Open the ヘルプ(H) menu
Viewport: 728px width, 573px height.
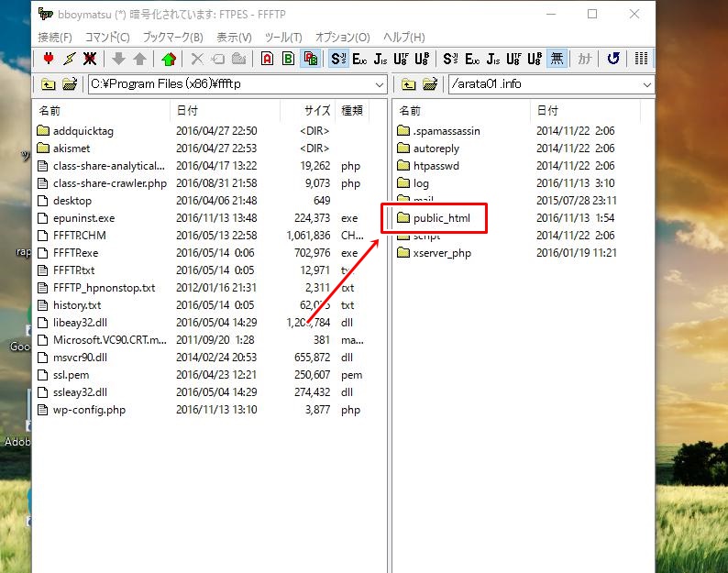pyautogui.click(x=404, y=38)
